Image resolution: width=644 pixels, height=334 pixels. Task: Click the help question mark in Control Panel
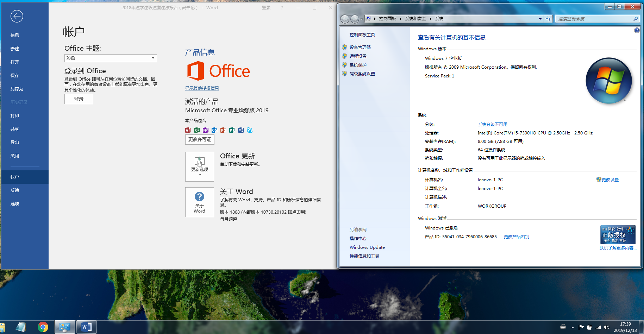click(637, 30)
